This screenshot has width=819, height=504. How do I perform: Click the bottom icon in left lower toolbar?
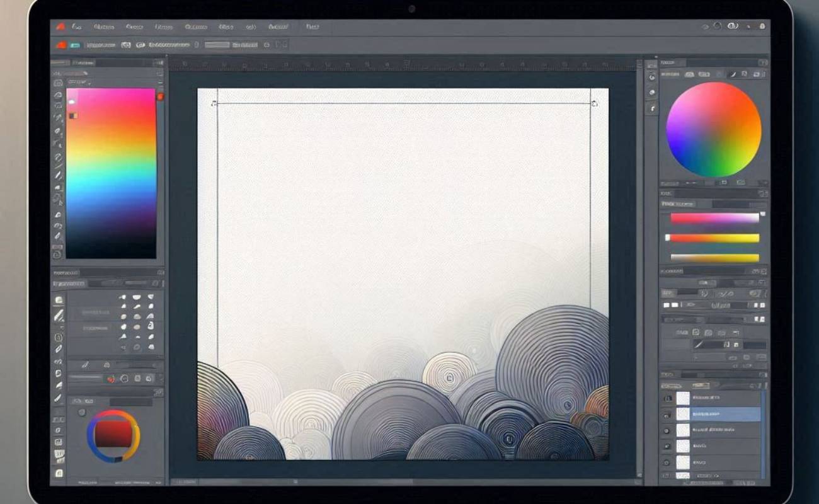pos(59,472)
